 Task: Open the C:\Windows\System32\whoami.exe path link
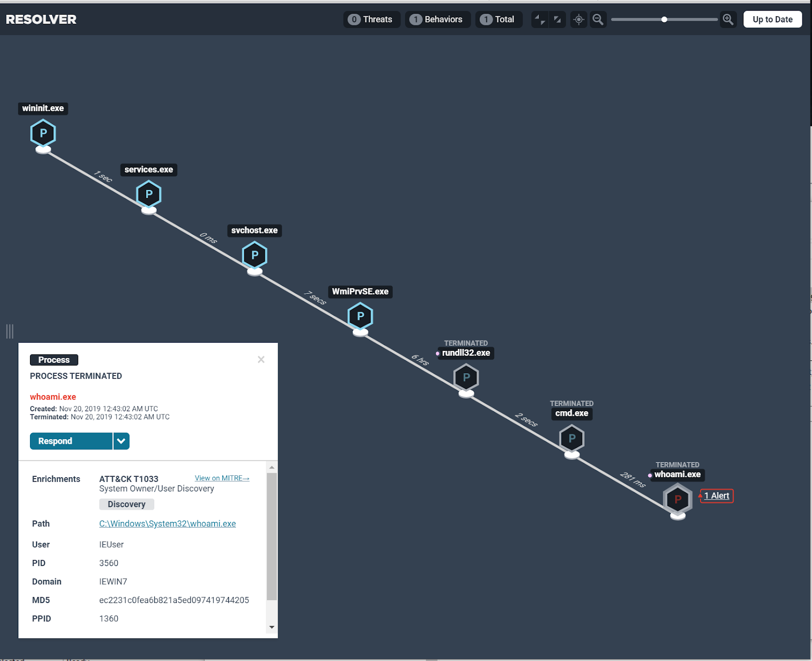[167, 523]
